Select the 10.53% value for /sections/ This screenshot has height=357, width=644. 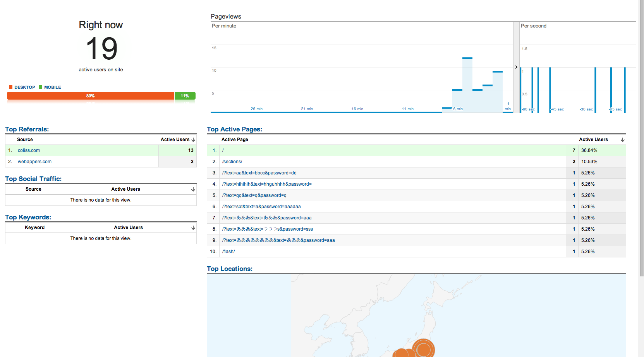pos(589,162)
